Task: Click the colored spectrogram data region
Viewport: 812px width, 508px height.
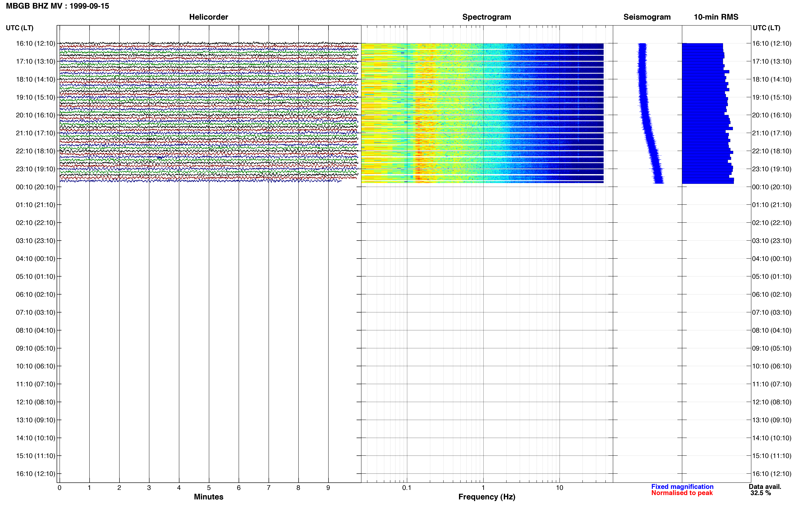Action: [482, 113]
